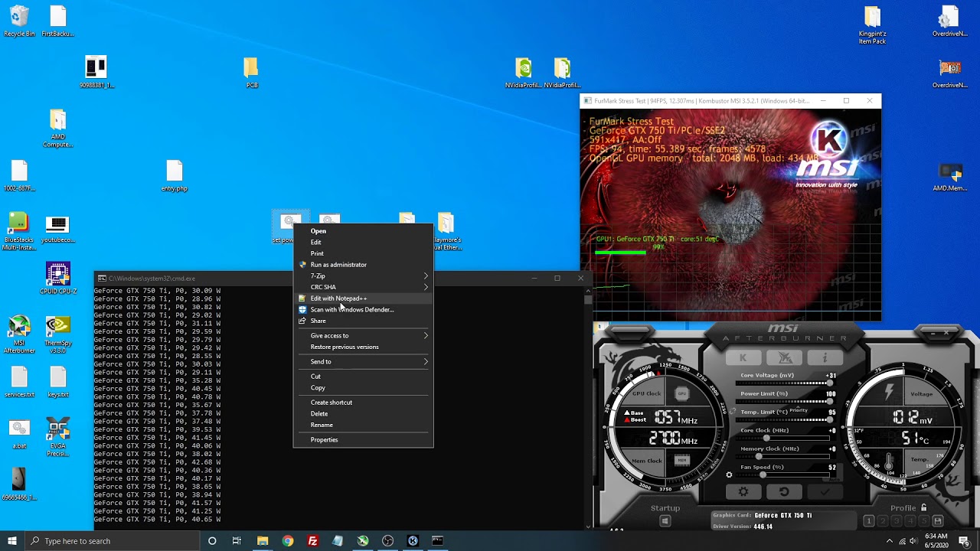Click the GPU chip icon in clock gauge
The width and height of the screenshot is (980, 551).
(682, 393)
